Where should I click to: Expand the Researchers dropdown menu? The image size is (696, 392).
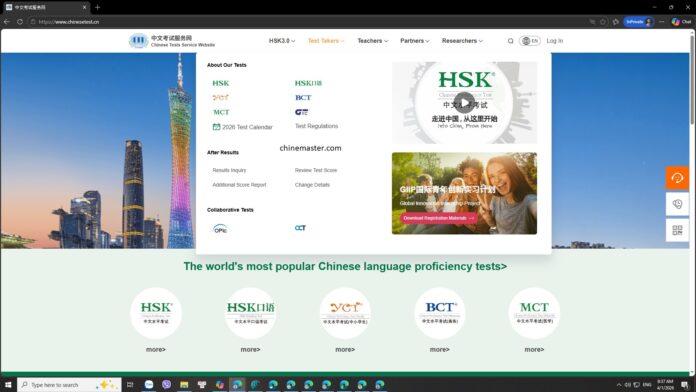tap(462, 41)
